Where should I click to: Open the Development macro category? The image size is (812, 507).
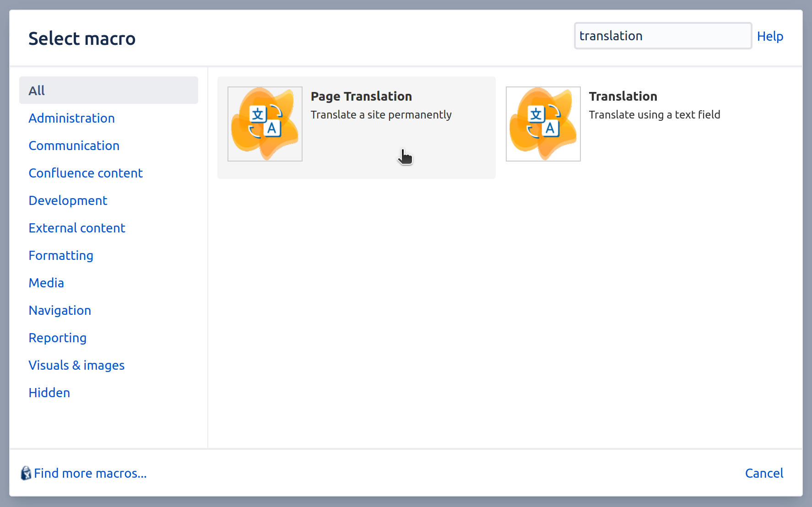[x=68, y=200]
